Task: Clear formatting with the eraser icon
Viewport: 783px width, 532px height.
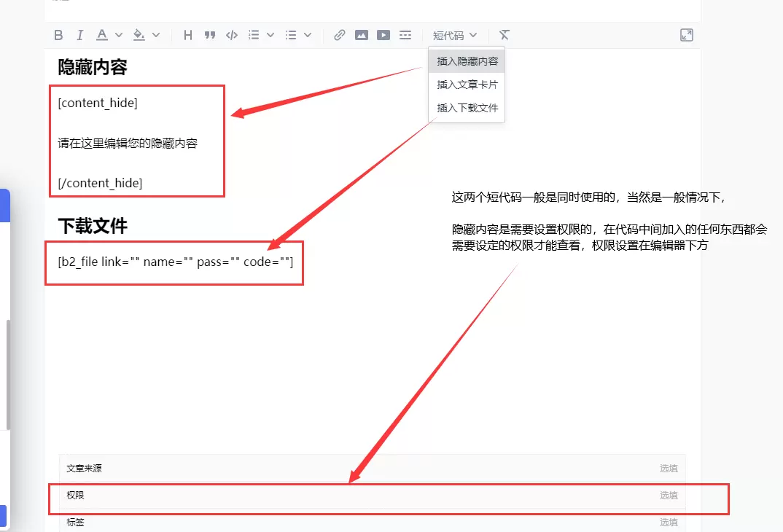Action: 503,34
